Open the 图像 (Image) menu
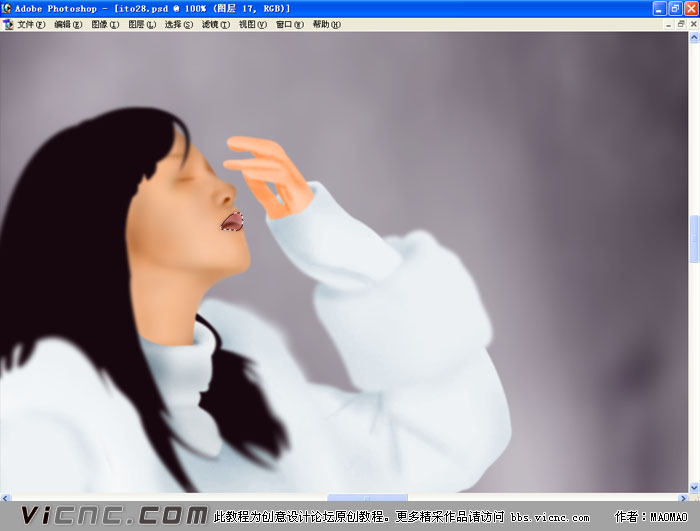 tap(105, 25)
